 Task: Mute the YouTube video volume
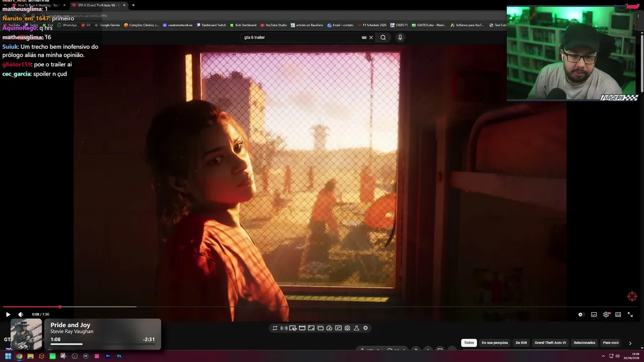click(x=21, y=314)
